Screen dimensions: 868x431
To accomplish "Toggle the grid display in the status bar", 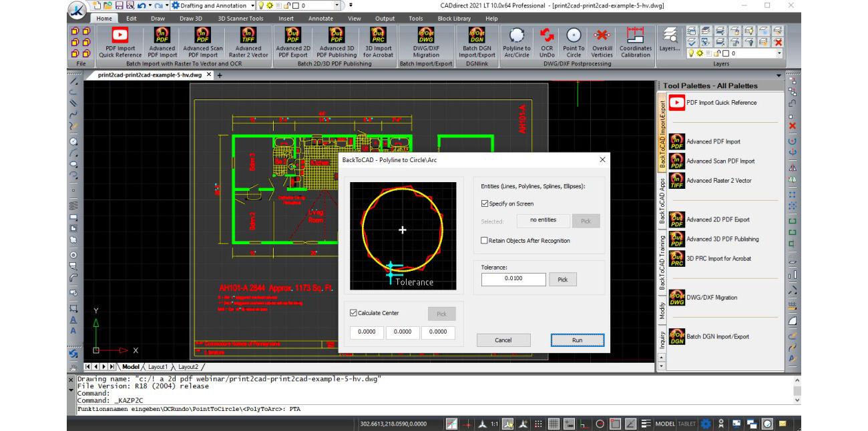I will click(554, 424).
